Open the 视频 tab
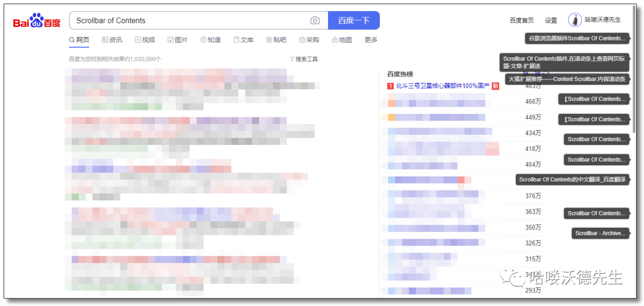The height and width of the screenshot is (306, 644). point(145,40)
